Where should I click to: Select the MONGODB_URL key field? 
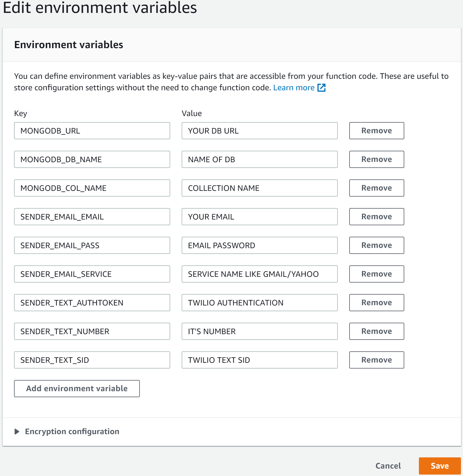pyautogui.click(x=92, y=131)
